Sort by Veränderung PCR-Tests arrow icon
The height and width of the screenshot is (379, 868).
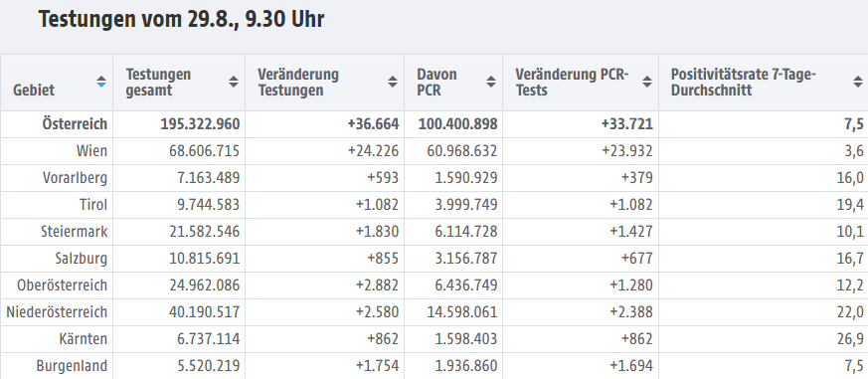[647, 82]
